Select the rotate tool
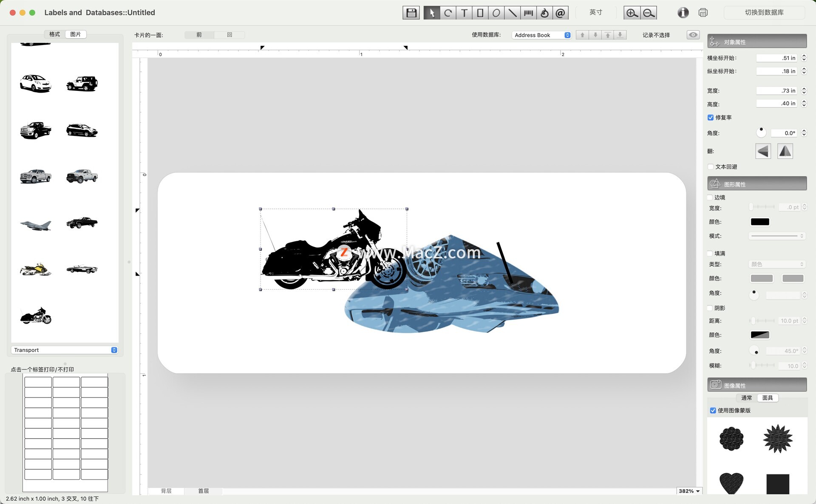Screen dimensions: 816x504 click(x=448, y=13)
